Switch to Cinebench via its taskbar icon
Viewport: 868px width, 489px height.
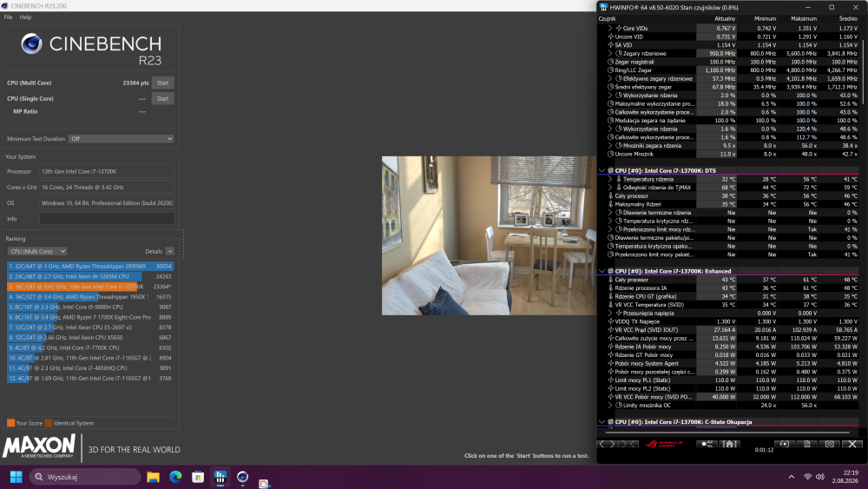(x=242, y=477)
